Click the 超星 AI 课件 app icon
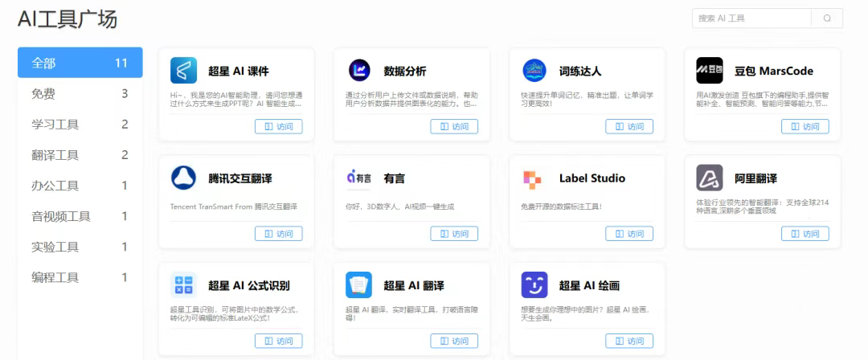This screenshot has width=868, height=360. [184, 71]
